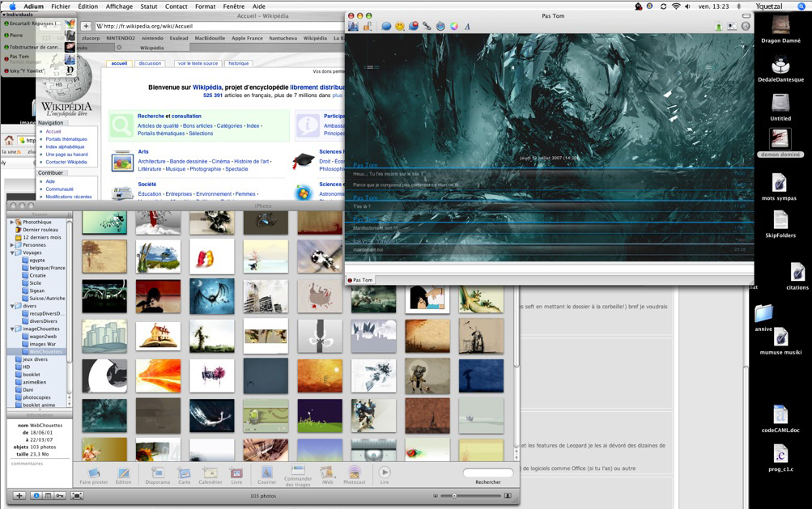This screenshot has width=812, height=509.
Task: Select the Croatie album
Action: point(37,275)
